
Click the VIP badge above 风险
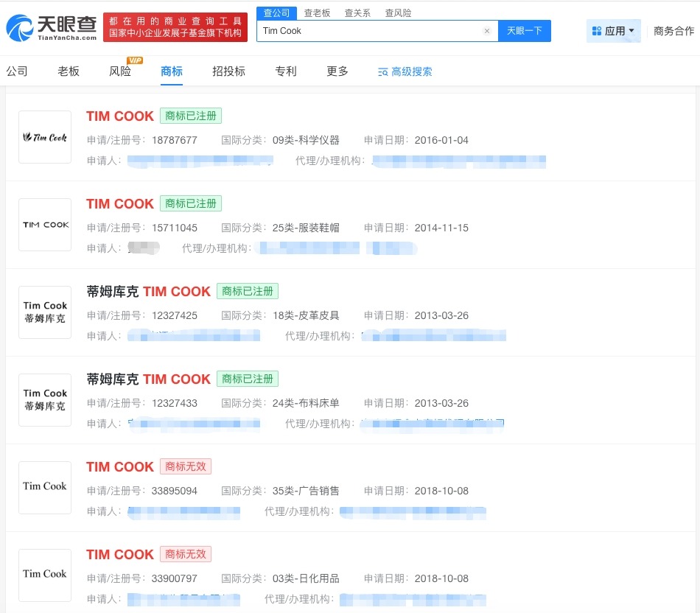coord(134,60)
